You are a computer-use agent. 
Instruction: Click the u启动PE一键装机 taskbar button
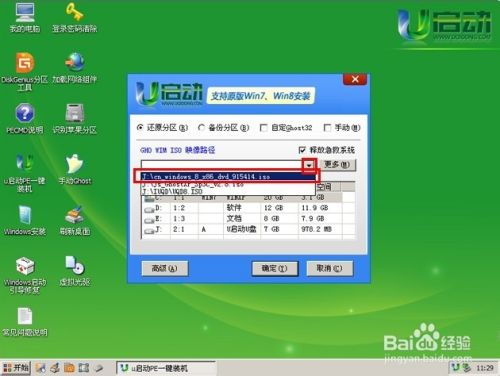click(166, 368)
